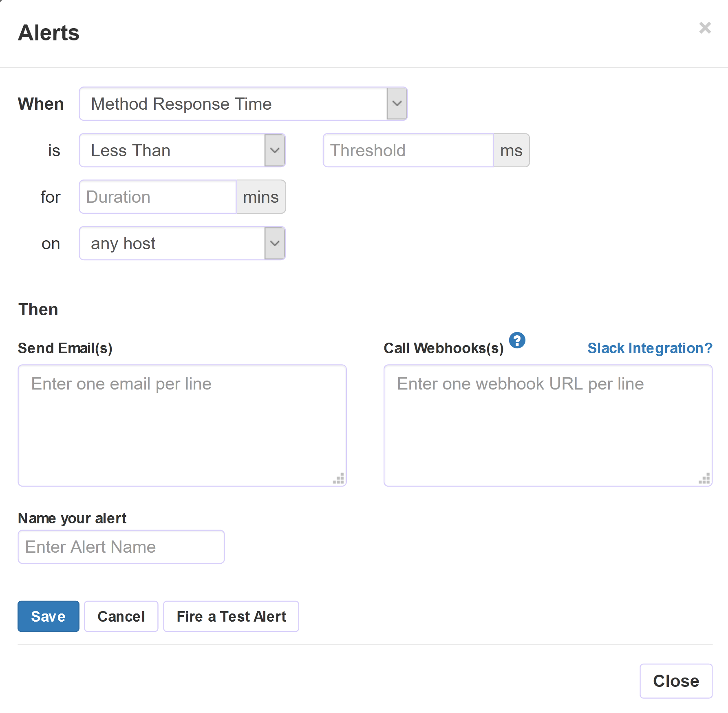Click the webhooks help question mark icon

click(x=517, y=340)
